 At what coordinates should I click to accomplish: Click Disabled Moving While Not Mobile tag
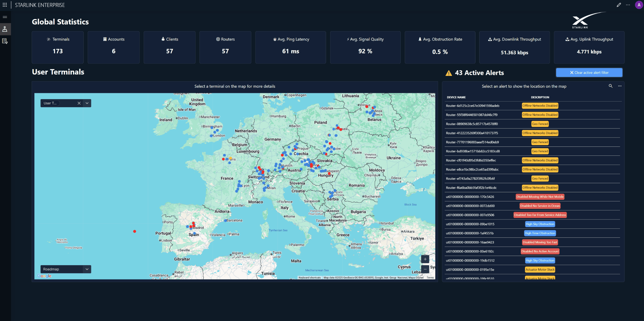click(x=540, y=197)
